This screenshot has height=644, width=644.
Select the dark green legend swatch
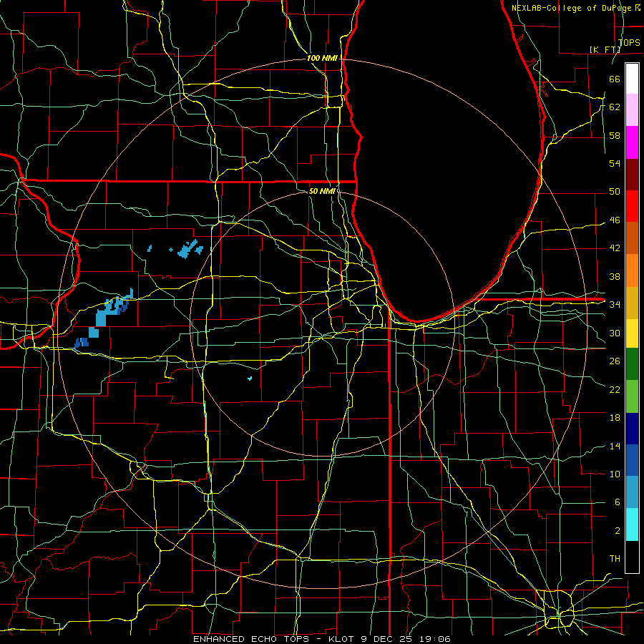coord(632,364)
